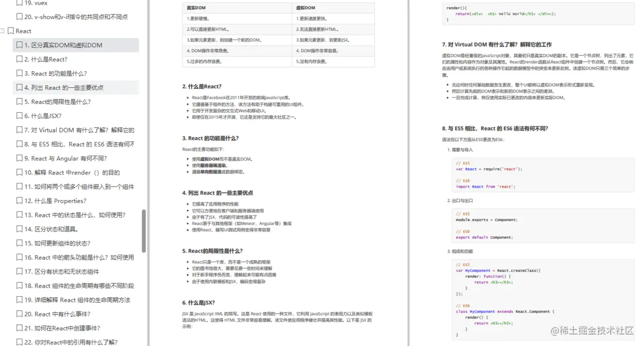Screen dimensions: 644x346
Task: Click table cell '2.可以直接更新HTML。'
Action: click(237, 29)
